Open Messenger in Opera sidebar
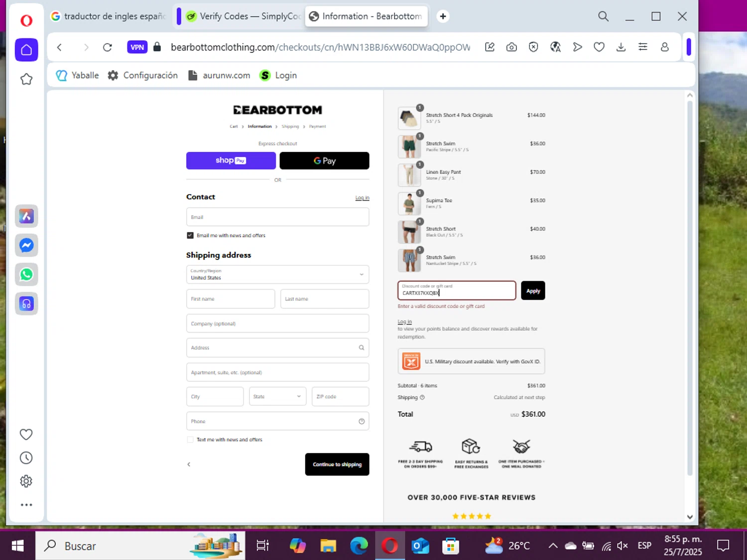 point(26,245)
